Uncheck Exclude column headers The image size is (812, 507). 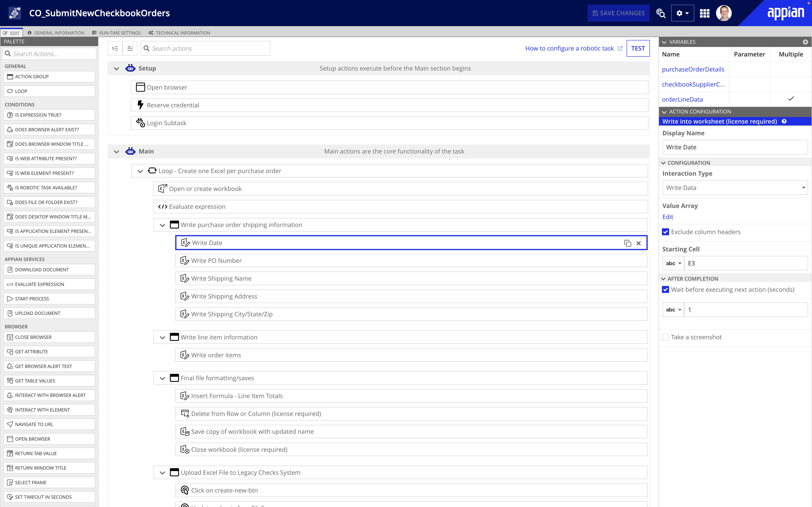[665, 232]
